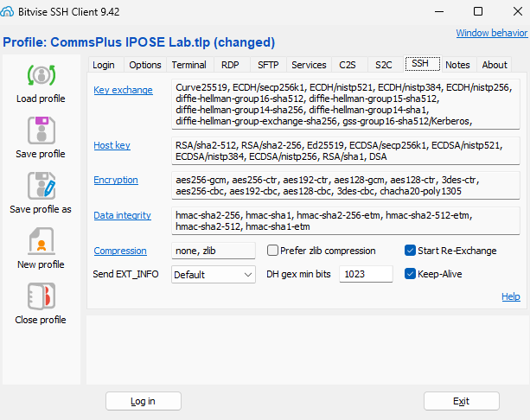Click the DH gex min bits field
This screenshot has width=530, height=420.
366,274
